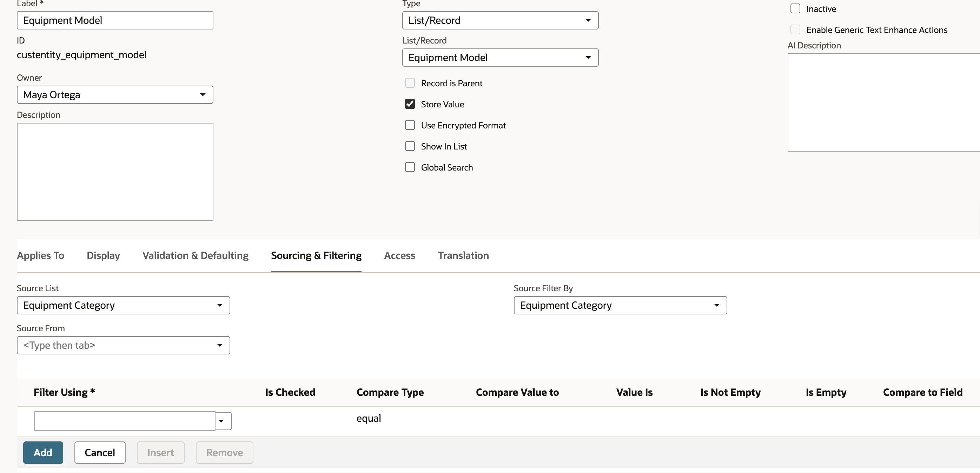Screen dimensions: 980x473
Task: Expand the Source Filter By dropdown
Action: click(620, 305)
